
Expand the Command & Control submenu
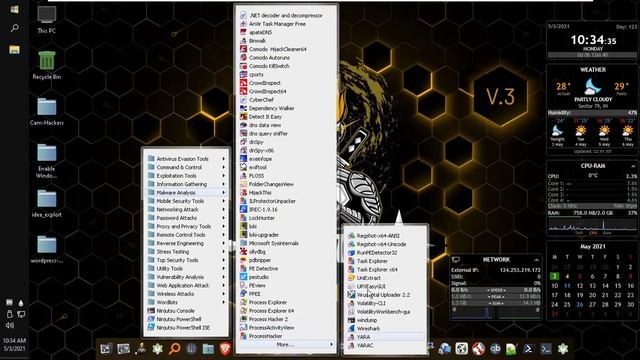tap(187, 167)
